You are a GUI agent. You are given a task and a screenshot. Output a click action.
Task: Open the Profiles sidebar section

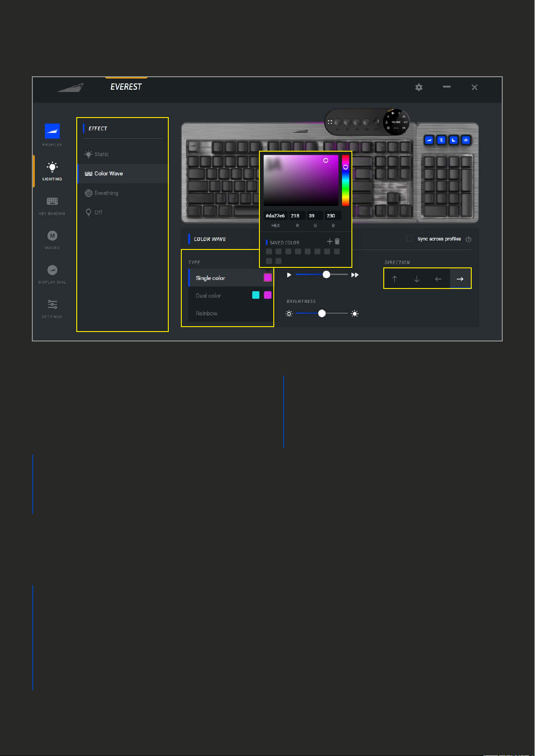click(x=52, y=135)
